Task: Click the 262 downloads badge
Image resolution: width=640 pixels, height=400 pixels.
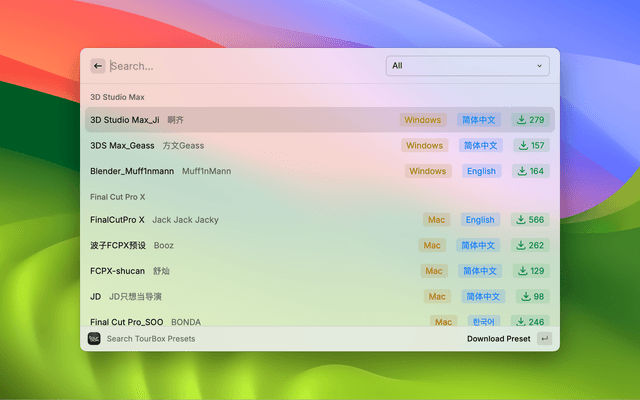Action: (530, 245)
